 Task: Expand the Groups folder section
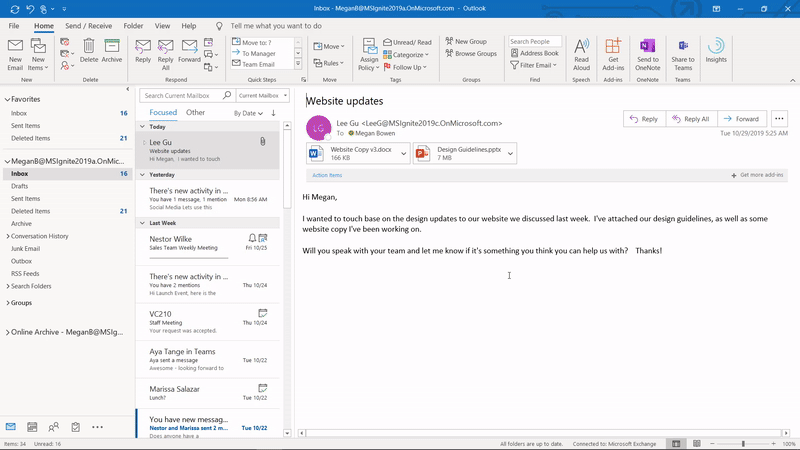6,302
